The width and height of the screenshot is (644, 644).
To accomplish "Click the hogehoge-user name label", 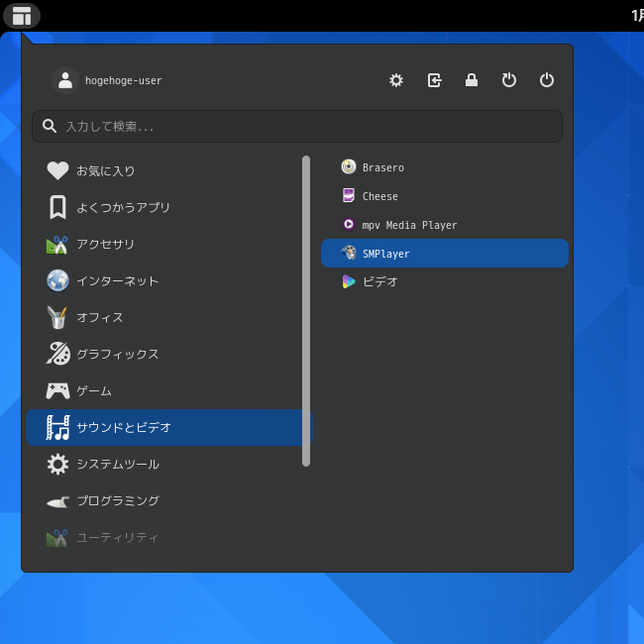I will point(123,80).
